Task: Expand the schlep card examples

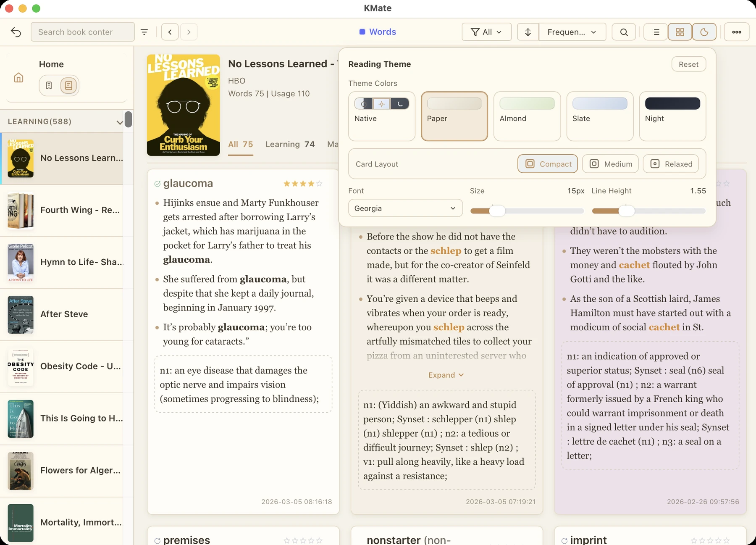Action: click(x=446, y=375)
